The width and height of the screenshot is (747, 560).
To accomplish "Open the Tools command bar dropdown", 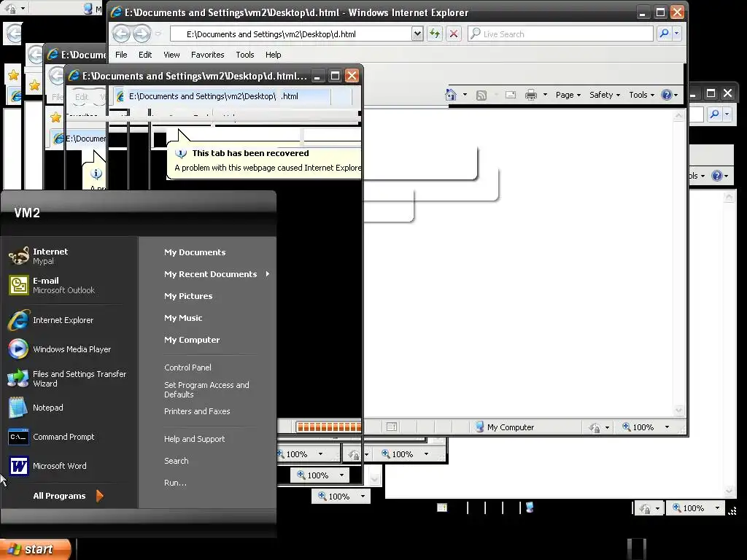I will point(641,95).
